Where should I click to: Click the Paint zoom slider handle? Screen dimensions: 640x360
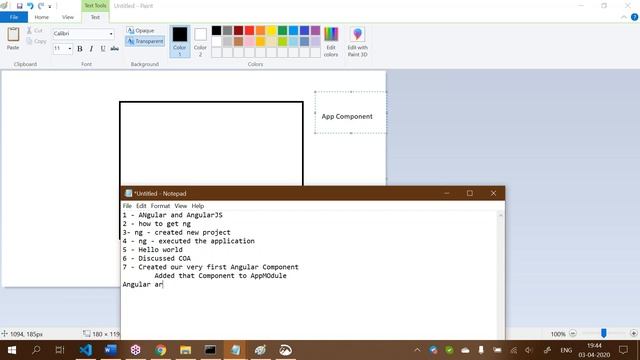[604, 333]
